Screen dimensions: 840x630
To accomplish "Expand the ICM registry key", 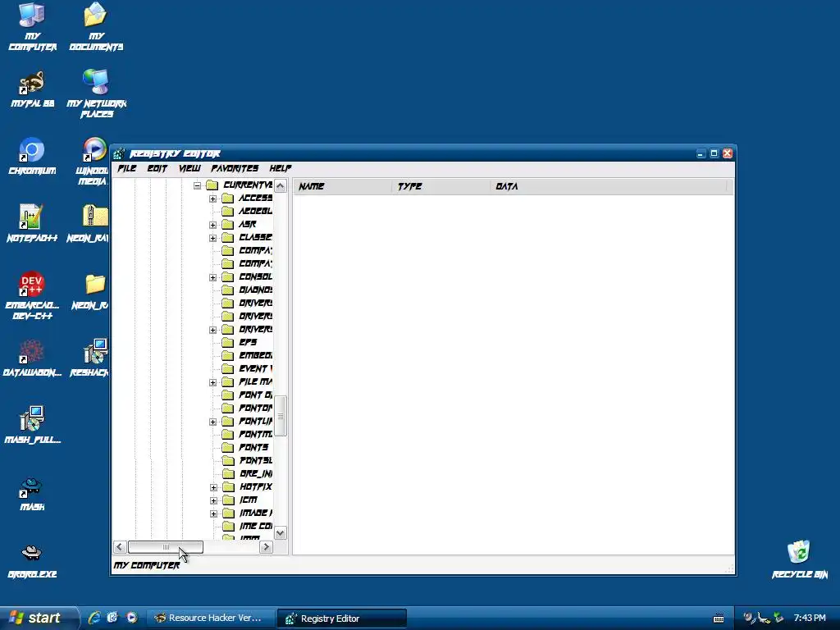I will [x=213, y=501].
